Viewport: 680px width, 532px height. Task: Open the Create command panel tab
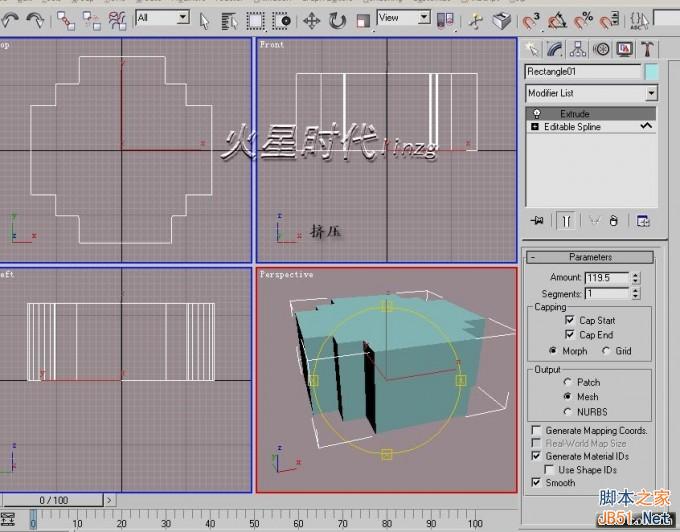pyautogui.click(x=532, y=49)
